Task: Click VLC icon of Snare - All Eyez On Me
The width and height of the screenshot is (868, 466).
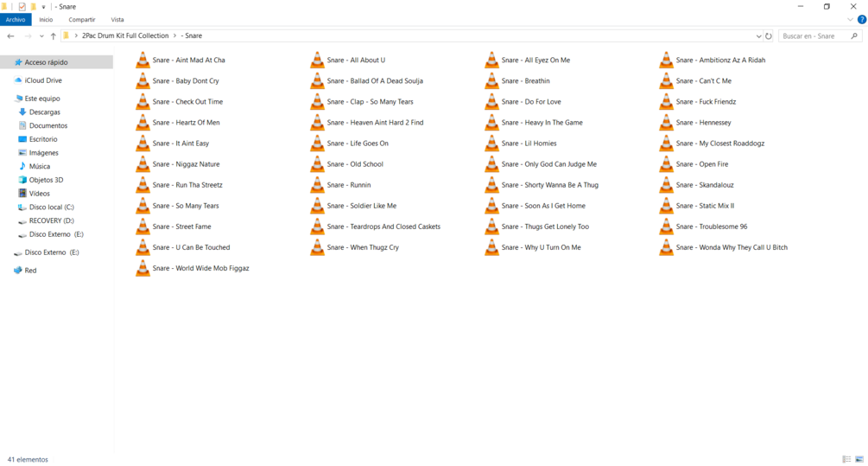Action: point(491,60)
